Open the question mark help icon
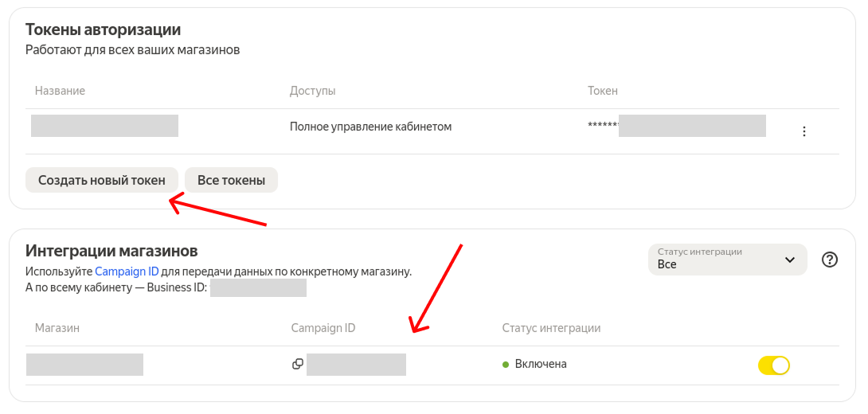 coord(830,260)
